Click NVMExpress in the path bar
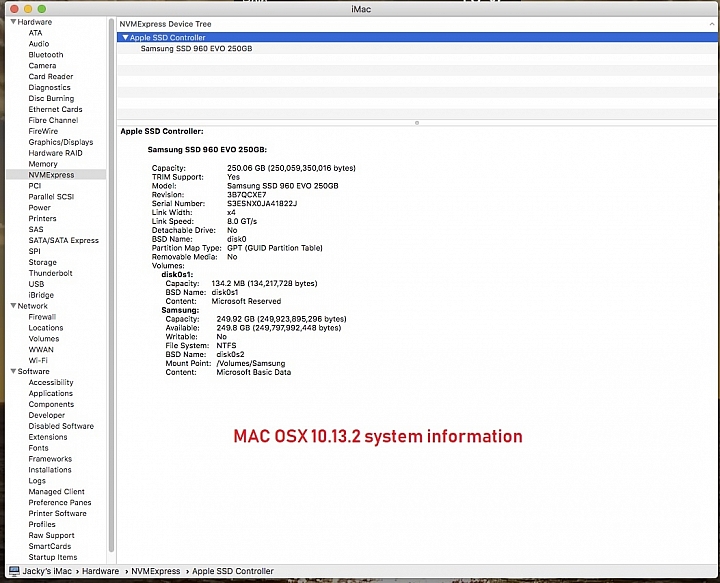 coord(156,571)
